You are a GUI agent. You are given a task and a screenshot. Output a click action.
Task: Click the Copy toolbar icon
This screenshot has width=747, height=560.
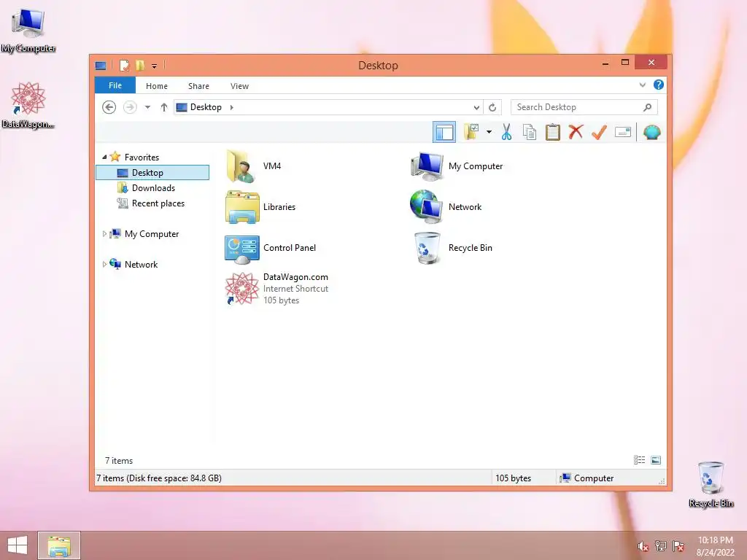(x=530, y=132)
